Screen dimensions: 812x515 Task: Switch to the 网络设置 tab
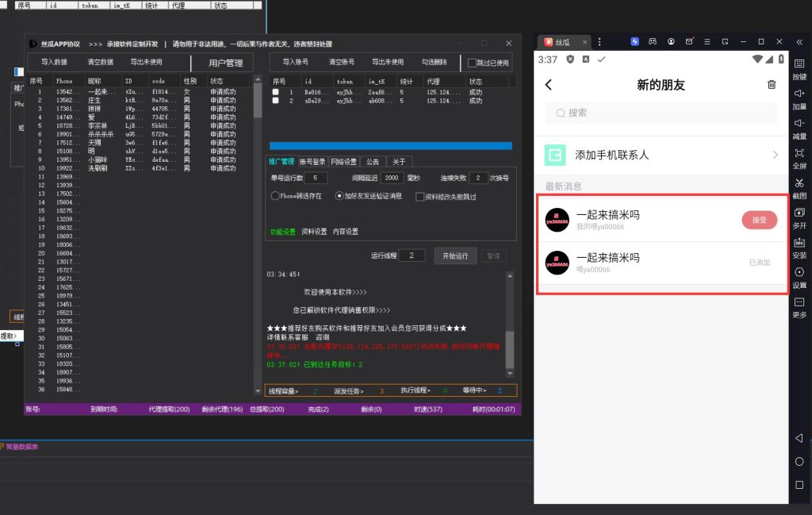tap(343, 161)
